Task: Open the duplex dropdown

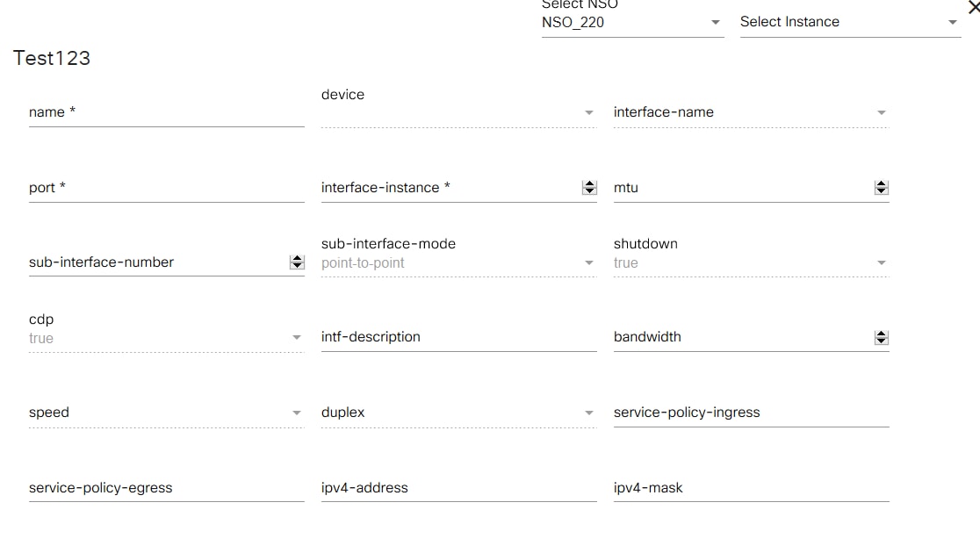Action: pyautogui.click(x=458, y=413)
